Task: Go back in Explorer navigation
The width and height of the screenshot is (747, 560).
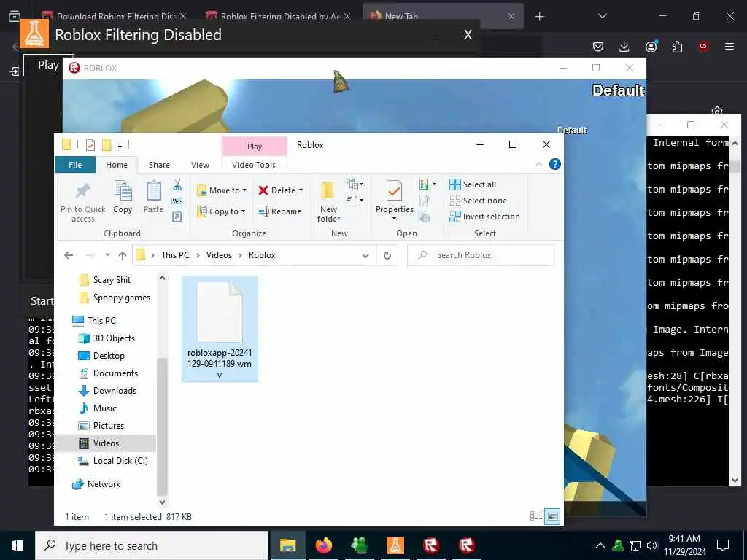Action: tap(69, 256)
